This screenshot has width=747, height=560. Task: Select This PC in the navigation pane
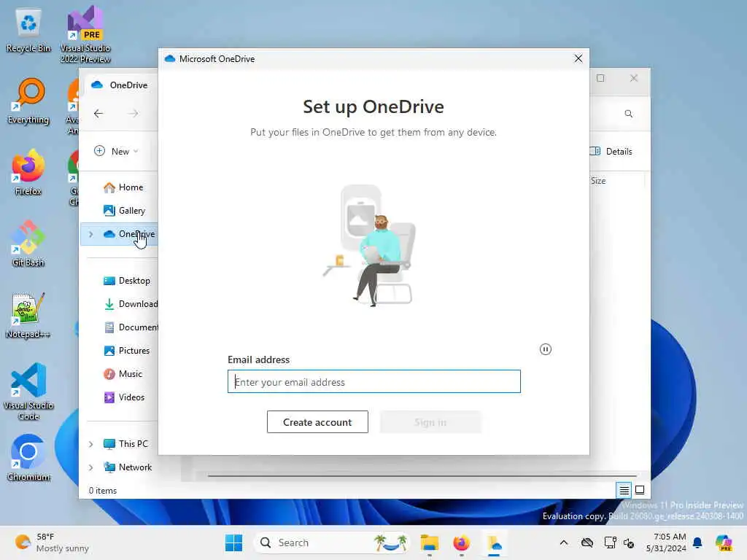click(125, 444)
